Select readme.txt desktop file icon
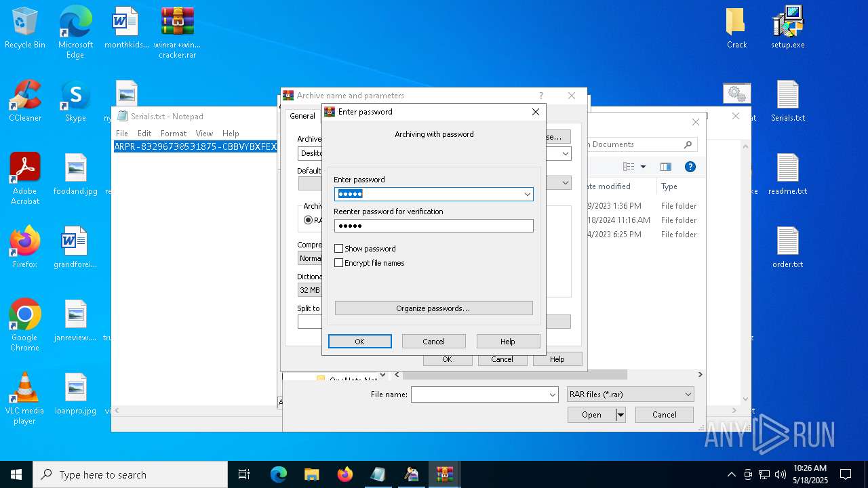This screenshot has width=868, height=488. [787, 174]
